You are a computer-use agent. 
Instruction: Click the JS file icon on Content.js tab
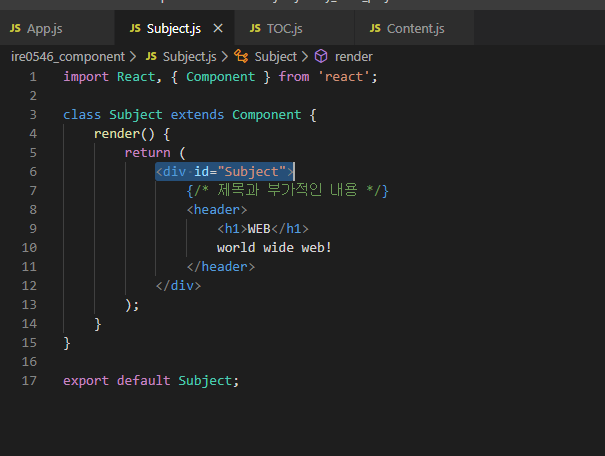click(375, 28)
